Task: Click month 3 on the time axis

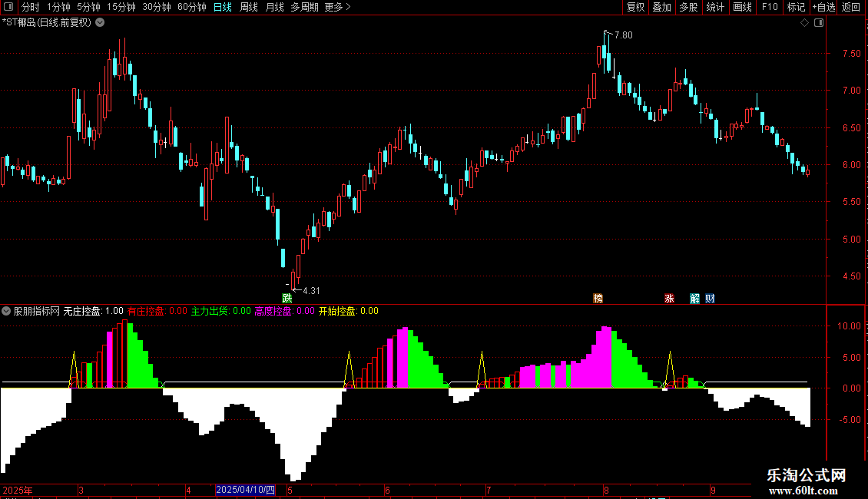Action: click(81, 490)
